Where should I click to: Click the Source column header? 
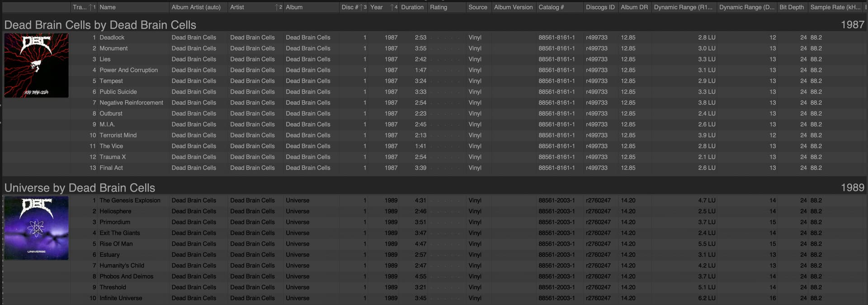(478, 7)
